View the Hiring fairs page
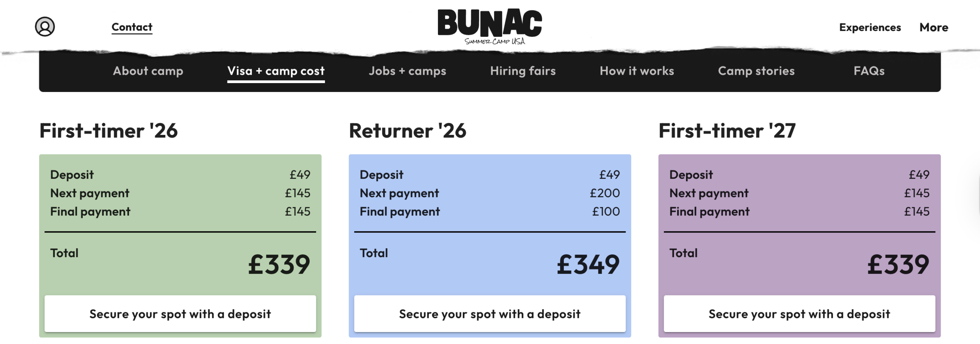The width and height of the screenshot is (980, 344). [x=523, y=71]
